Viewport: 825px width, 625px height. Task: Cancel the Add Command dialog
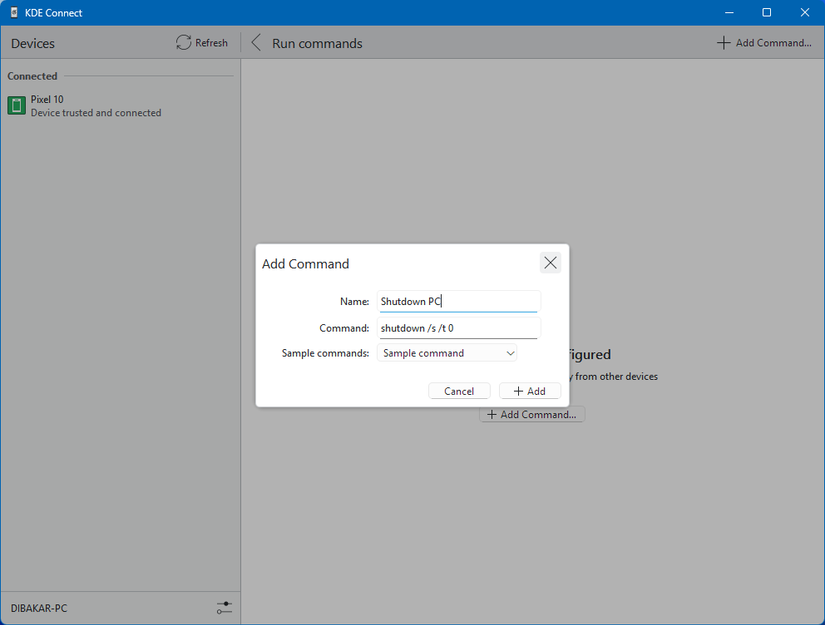pos(459,390)
